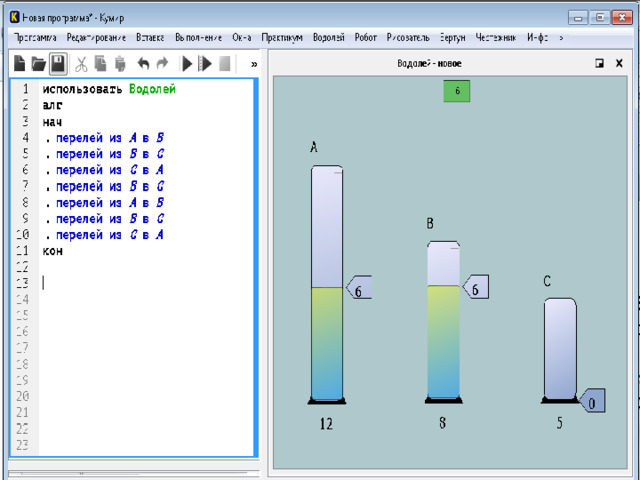Click the Copy icon in the toolbar

(x=101, y=64)
